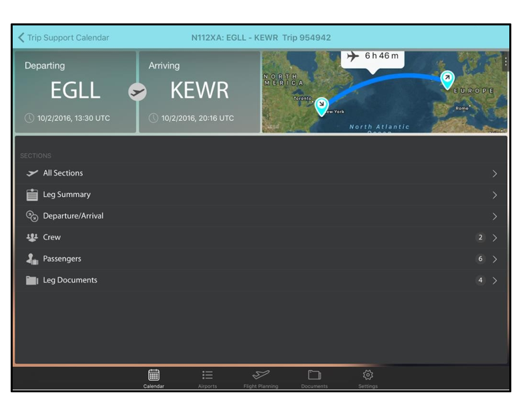Select the Arriving KEWR card
The width and height of the screenshot is (532, 411).
point(199,92)
